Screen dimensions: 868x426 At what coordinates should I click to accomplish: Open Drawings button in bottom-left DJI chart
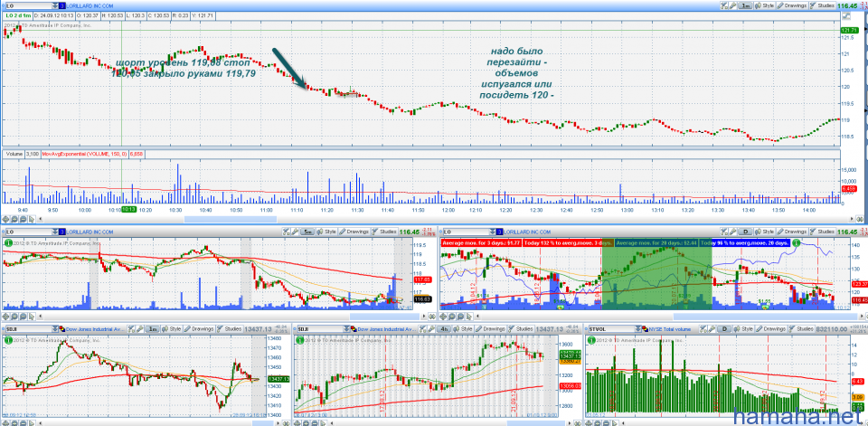[x=200, y=329]
